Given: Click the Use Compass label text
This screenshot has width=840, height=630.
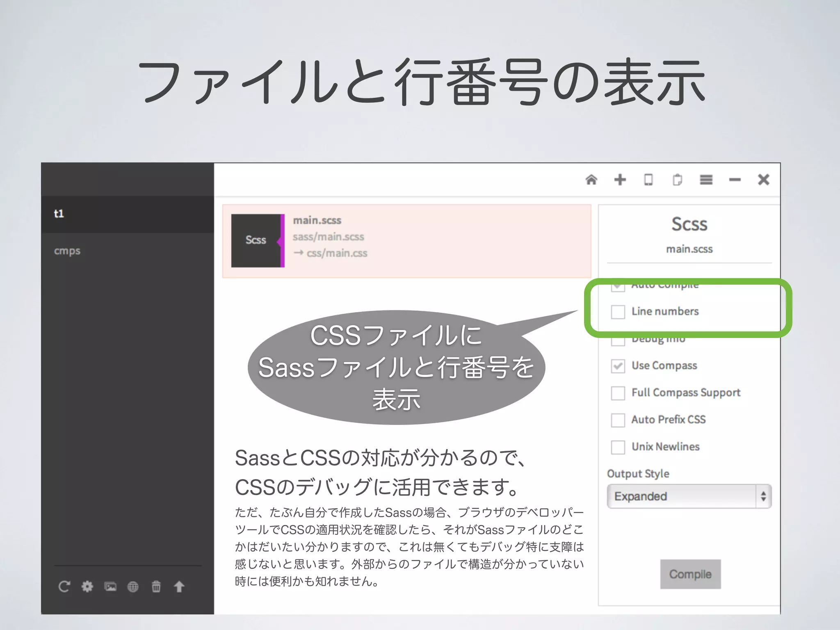Looking at the screenshot, I should click(x=664, y=366).
